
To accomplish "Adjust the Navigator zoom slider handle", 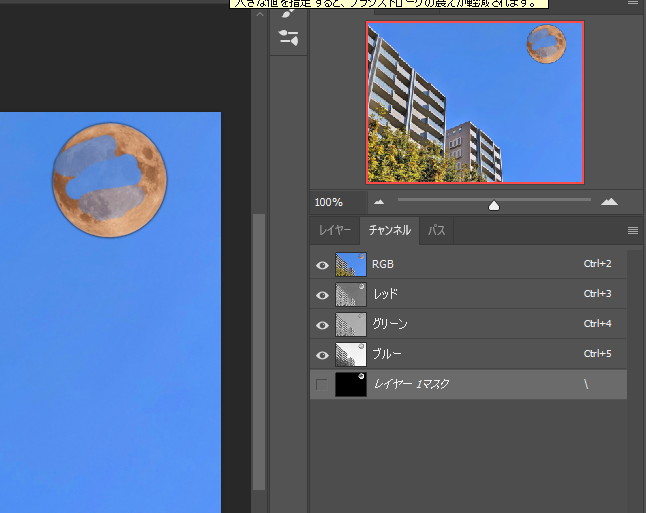I will [x=494, y=205].
